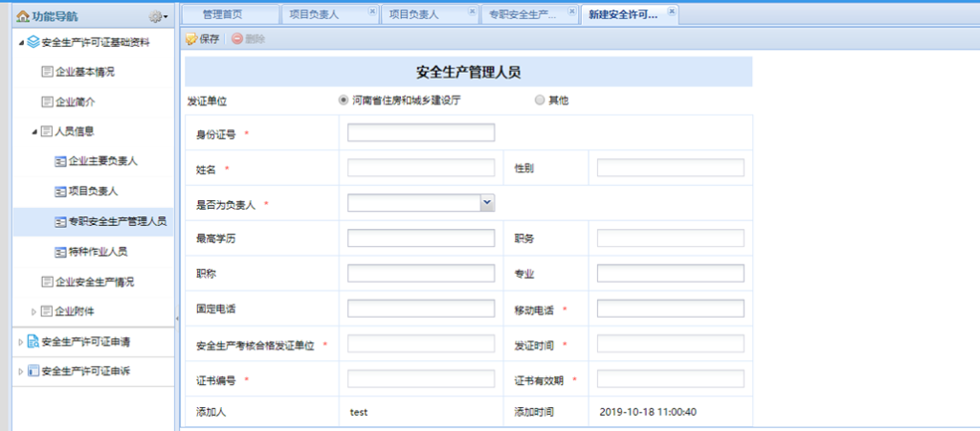Click the document icon beside 企业基本情况

47,72
